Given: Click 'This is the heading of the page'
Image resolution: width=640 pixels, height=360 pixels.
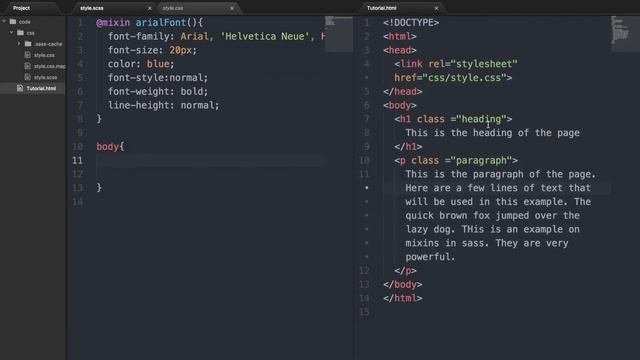Looking at the screenshot, I should click(x=492, y=133).
